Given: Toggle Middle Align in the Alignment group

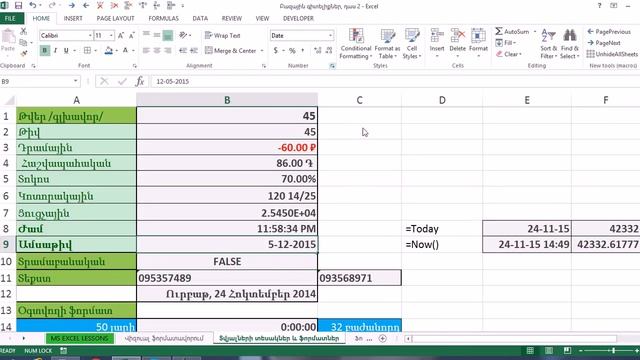Looking at the screenshot, I should (157, 36).
